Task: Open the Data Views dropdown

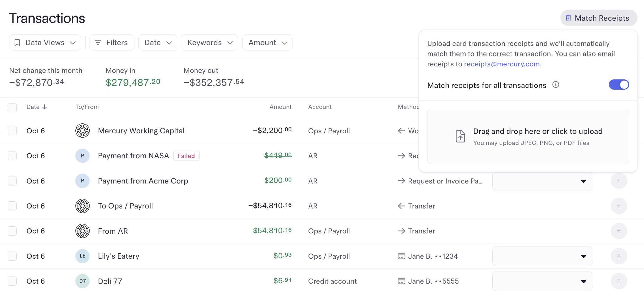Action: (45, 43)
